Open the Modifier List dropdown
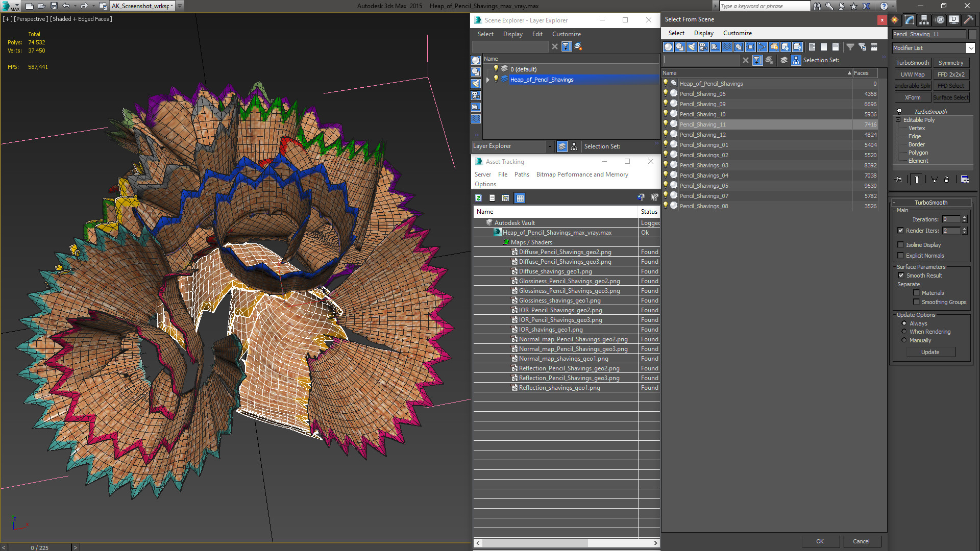The width and height of the screenshot is (980, 551). pos(970,48)
